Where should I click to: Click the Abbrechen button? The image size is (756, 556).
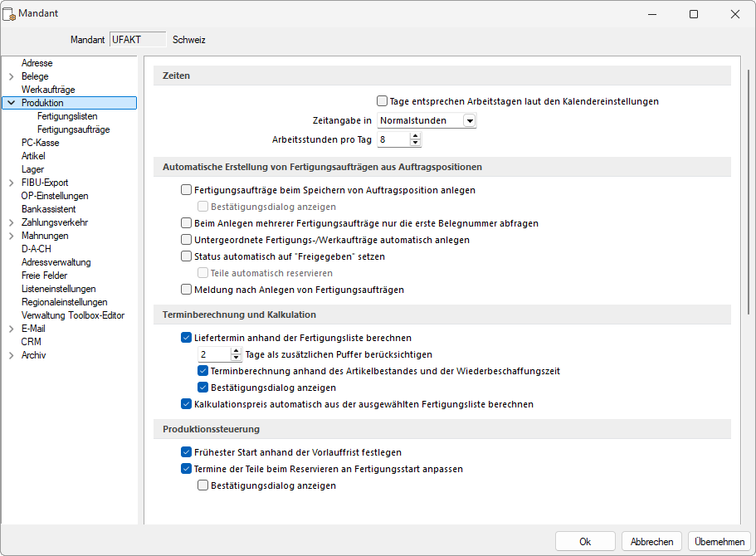pyautogui.click(x=651, y=541)
